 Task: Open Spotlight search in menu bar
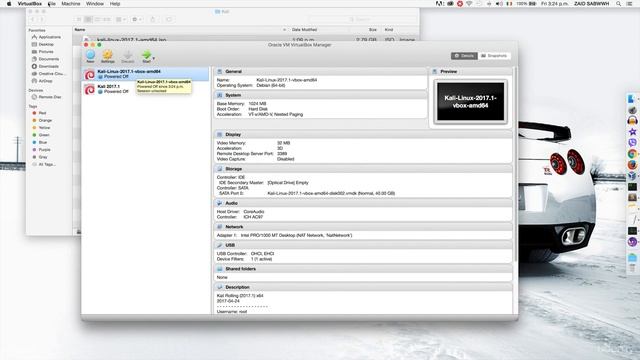619,4
